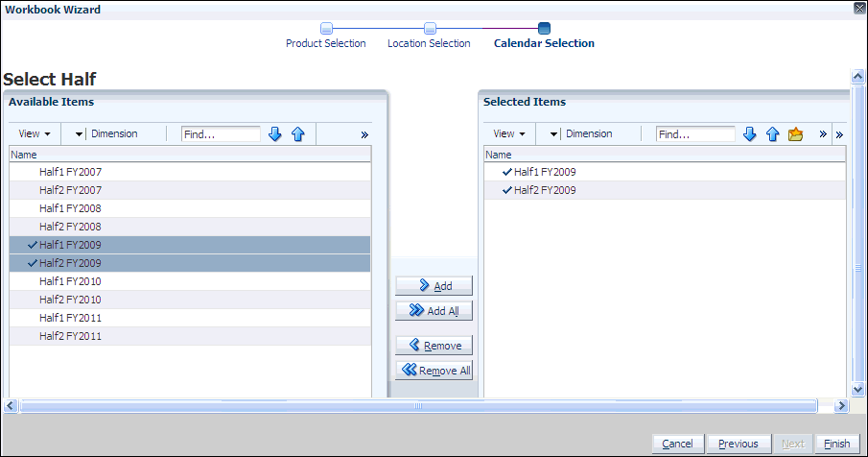Select Half2 FY2009 in Selected Items
Image resolution: width=868 pixels, height=457 pixels.
665,190
